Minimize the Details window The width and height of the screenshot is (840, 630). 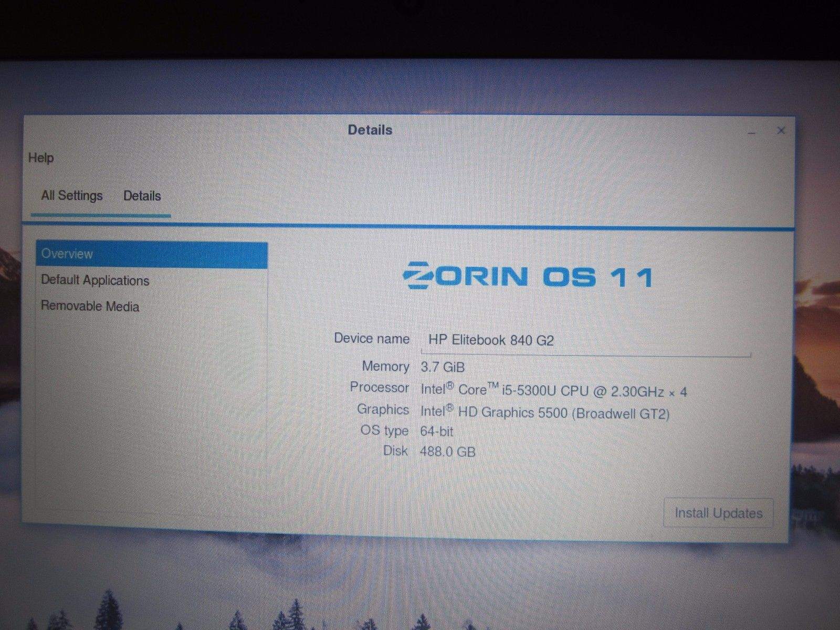751,131
